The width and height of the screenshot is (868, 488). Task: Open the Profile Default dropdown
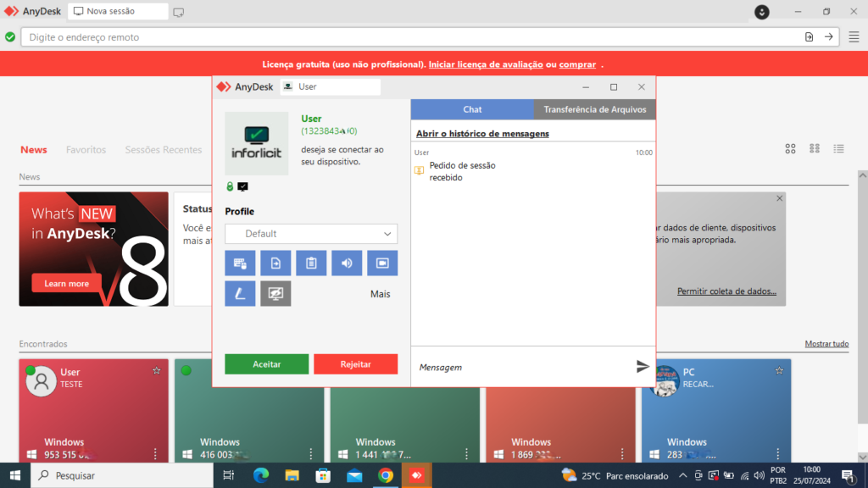(x=311, y=234)
